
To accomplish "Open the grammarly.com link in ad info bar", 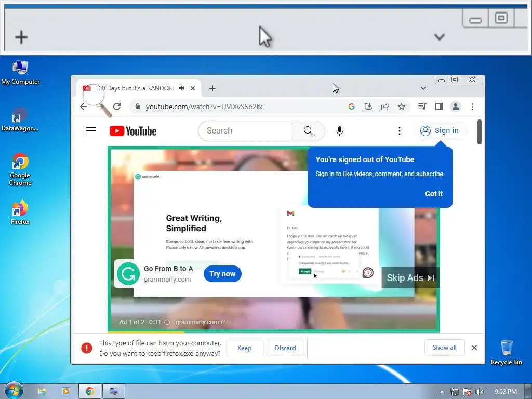I will pos(200,322).
